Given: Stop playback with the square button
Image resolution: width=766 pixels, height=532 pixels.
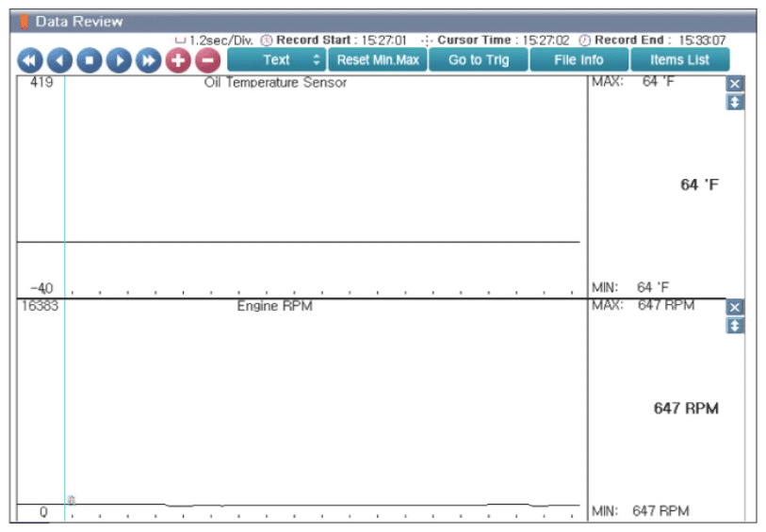Looking at the screenshot, I should point(90,60).
